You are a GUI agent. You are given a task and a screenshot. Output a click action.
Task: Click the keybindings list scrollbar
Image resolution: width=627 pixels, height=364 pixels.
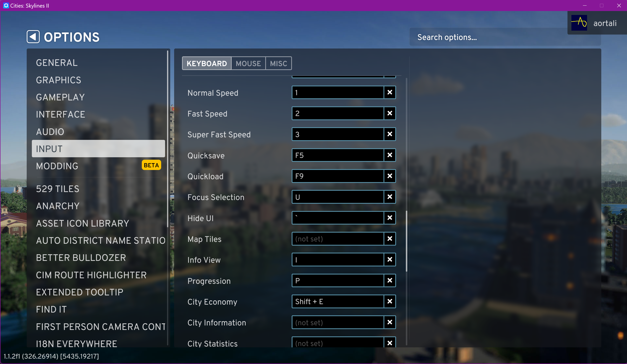click(x=407, y=241)
